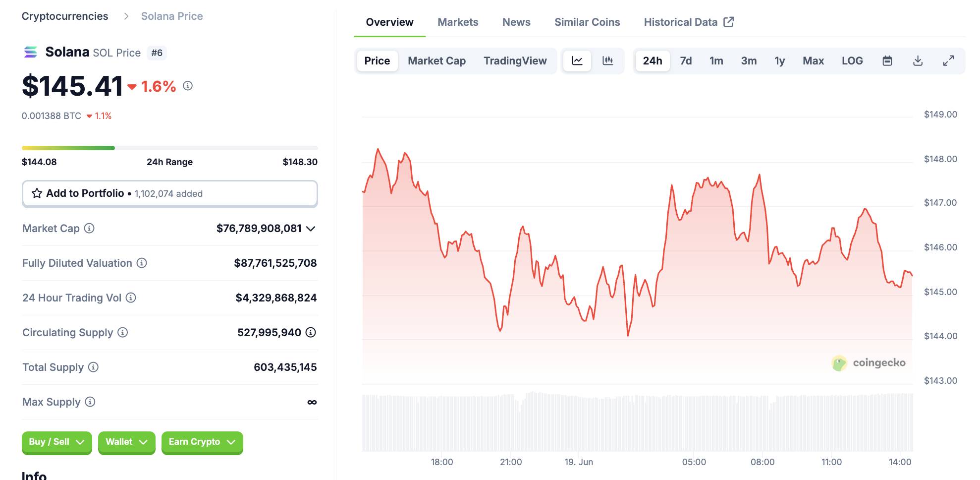Switch to the line chart view icon
Screen dimensions: 980x480
point(577,61)
